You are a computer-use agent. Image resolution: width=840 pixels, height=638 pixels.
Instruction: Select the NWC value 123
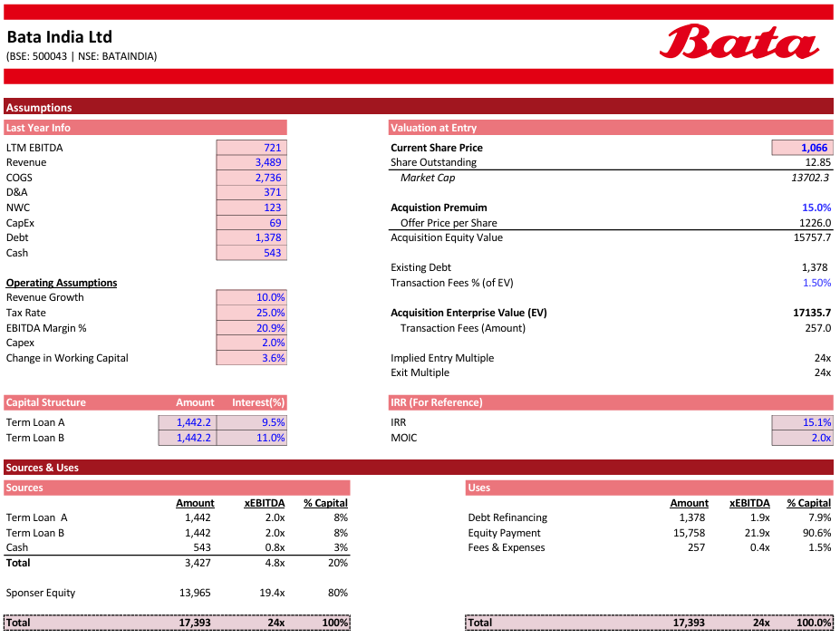tap(252, 208)
